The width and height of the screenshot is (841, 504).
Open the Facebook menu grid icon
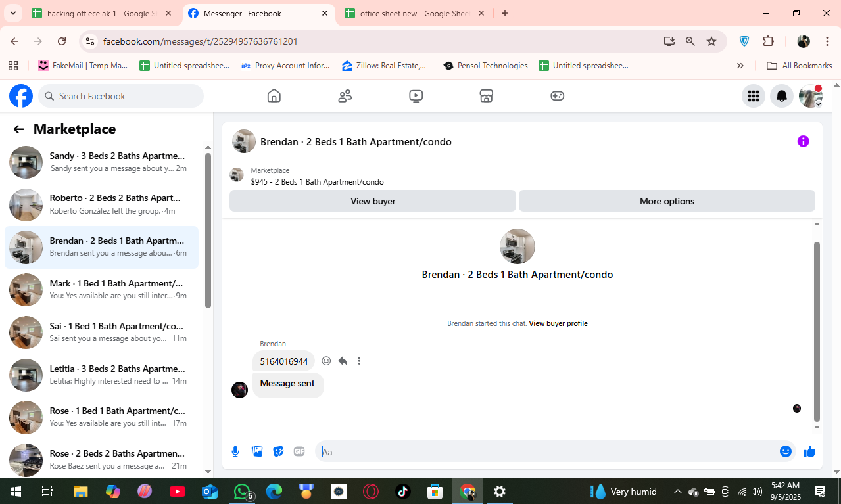click(754, 96)
